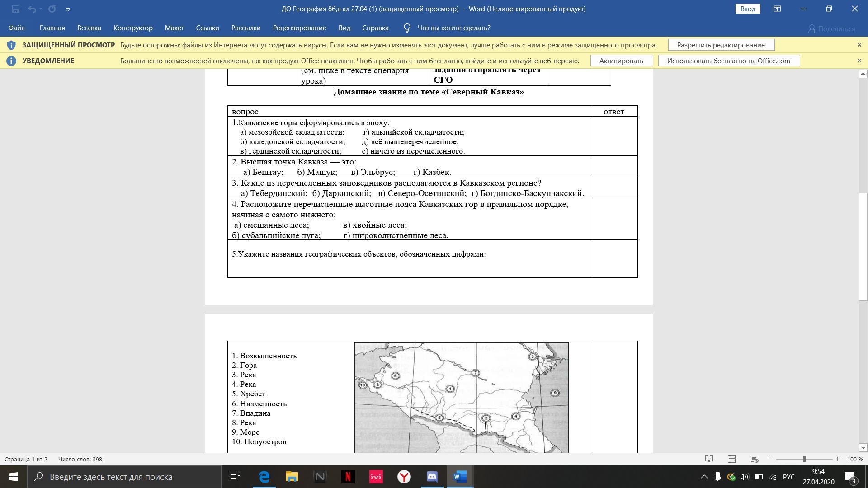Image resolution: width=868 pixels, height=488 pixels.
Task: Select Print Layout view in status bar
Action: click(x=731, y=459)
